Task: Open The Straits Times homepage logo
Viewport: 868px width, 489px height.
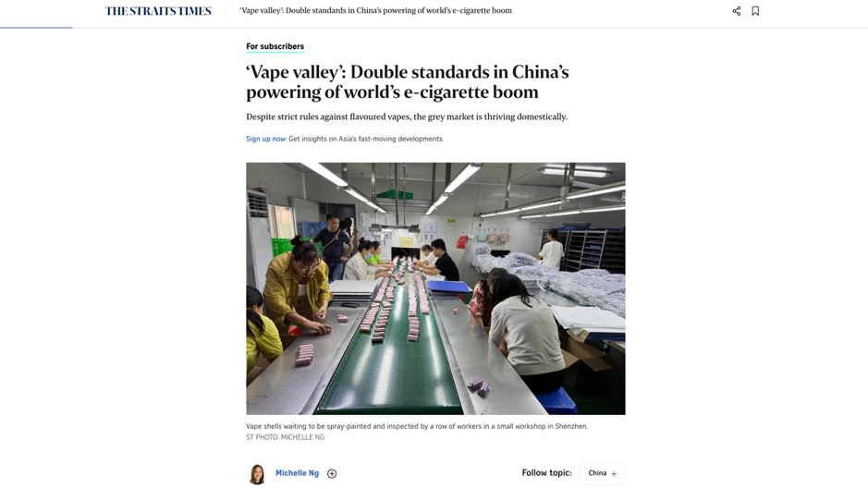Action: (x=158, y=11)
